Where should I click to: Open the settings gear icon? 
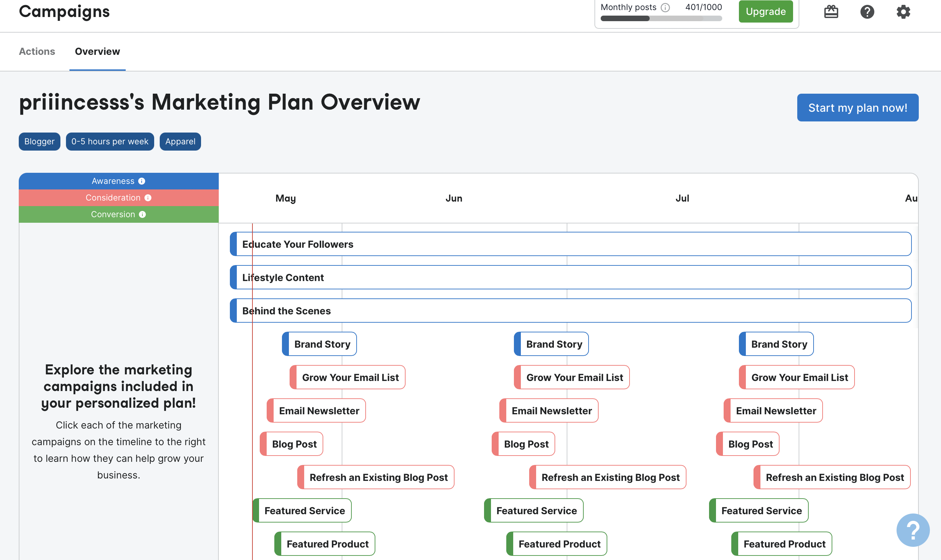pos(903,12)
